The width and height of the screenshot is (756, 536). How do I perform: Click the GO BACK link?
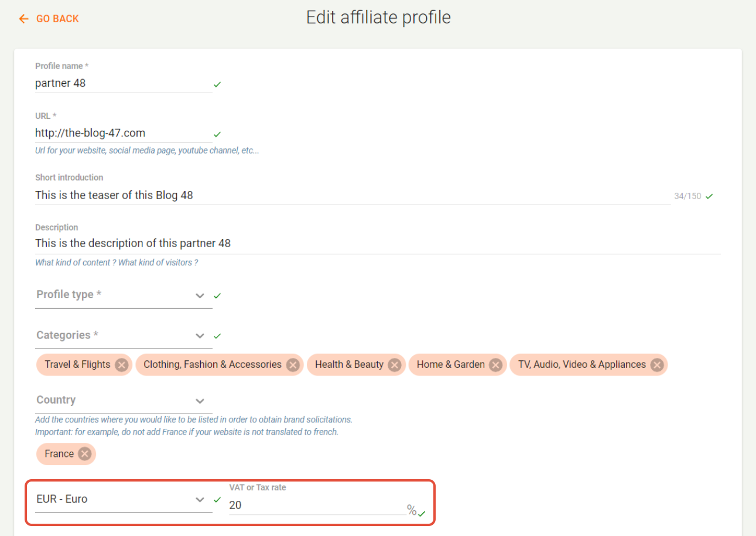pyautogui.click(x=49, y=19)
